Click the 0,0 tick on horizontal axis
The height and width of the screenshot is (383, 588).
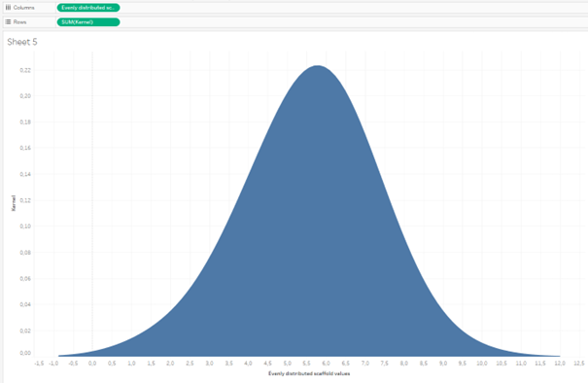coord(92,364)
